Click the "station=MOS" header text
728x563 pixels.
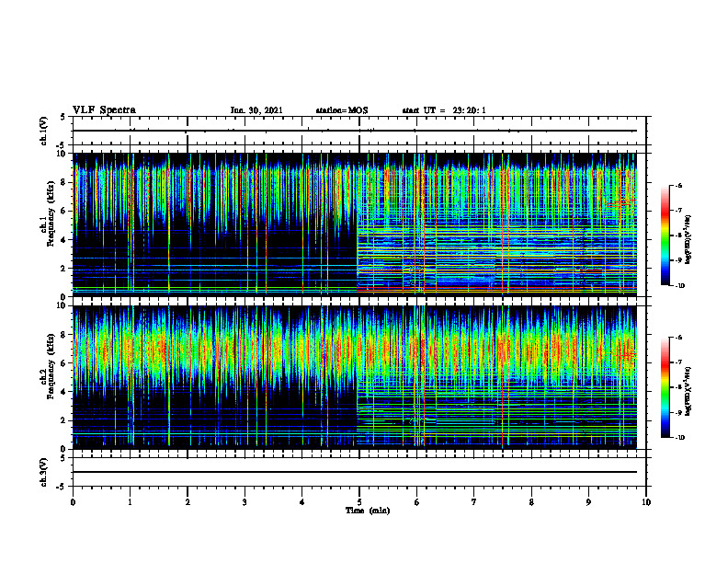[x=342, y=110]
